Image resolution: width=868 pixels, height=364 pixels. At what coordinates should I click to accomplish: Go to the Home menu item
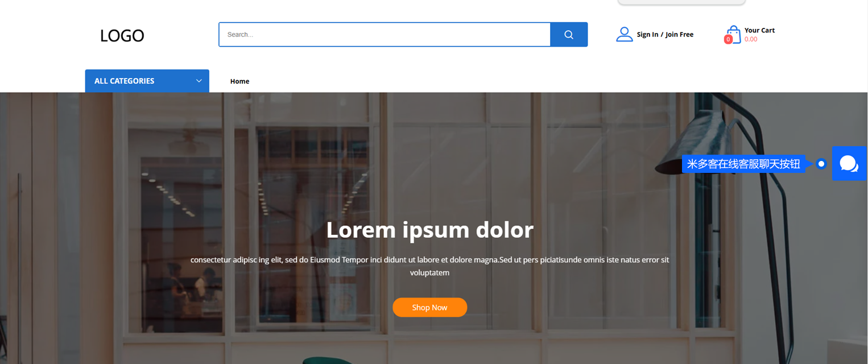(239, 81)
